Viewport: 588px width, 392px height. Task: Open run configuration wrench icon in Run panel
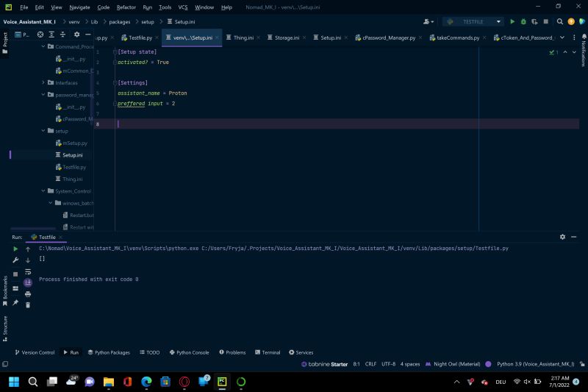15,260
